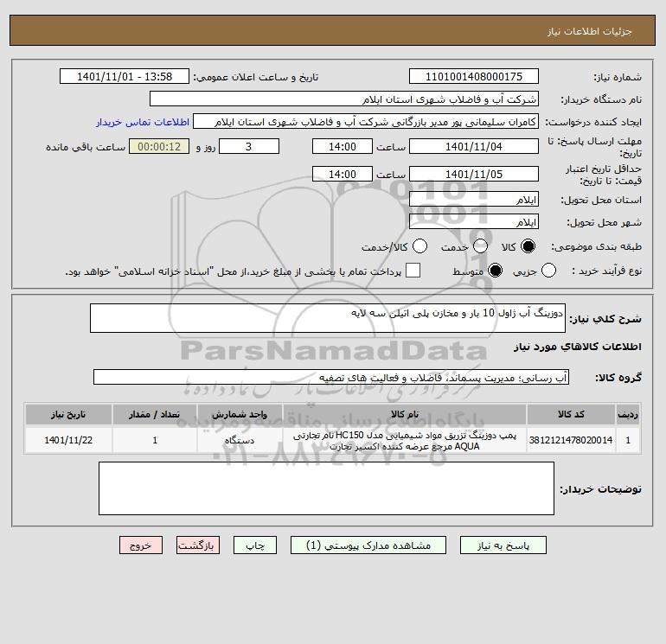
Task: Click the response deadline date 1401/11/04
Action: [474, 146]
